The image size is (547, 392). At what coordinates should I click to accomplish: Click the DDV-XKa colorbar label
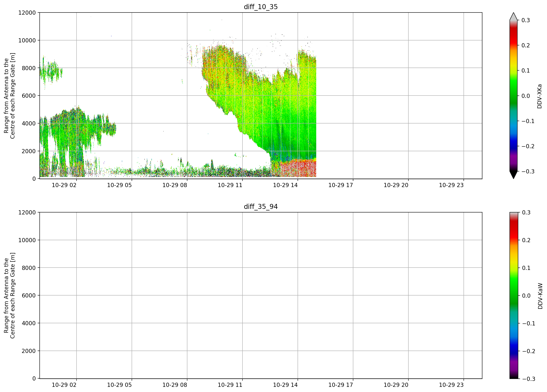click(539, 97)
